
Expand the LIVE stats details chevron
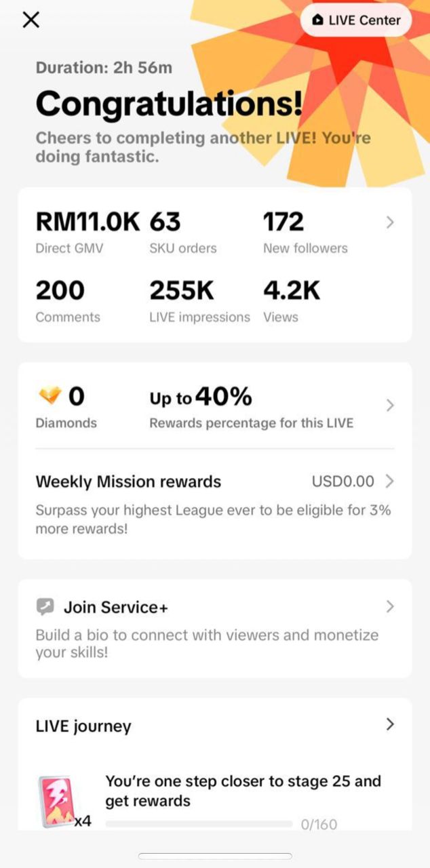coord(390,222)
